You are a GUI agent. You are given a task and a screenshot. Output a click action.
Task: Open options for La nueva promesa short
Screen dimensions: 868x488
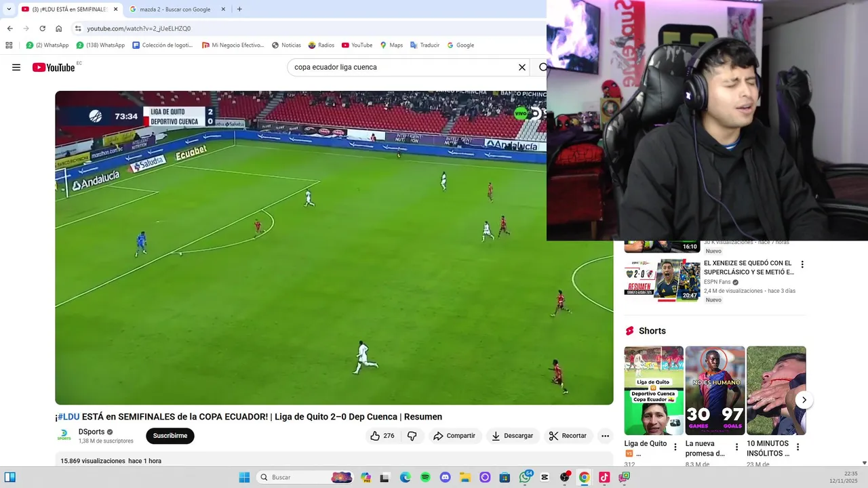pyautogui.click(x=736, y=447)
